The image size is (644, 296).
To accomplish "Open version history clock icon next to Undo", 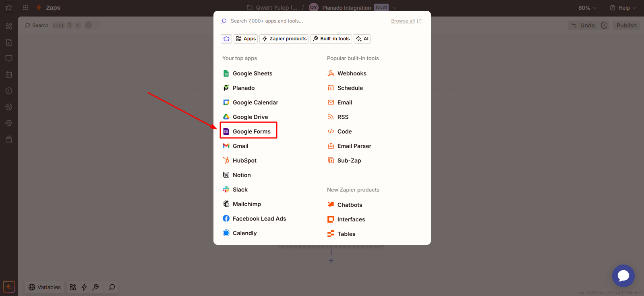I will [x=604, y=25].
